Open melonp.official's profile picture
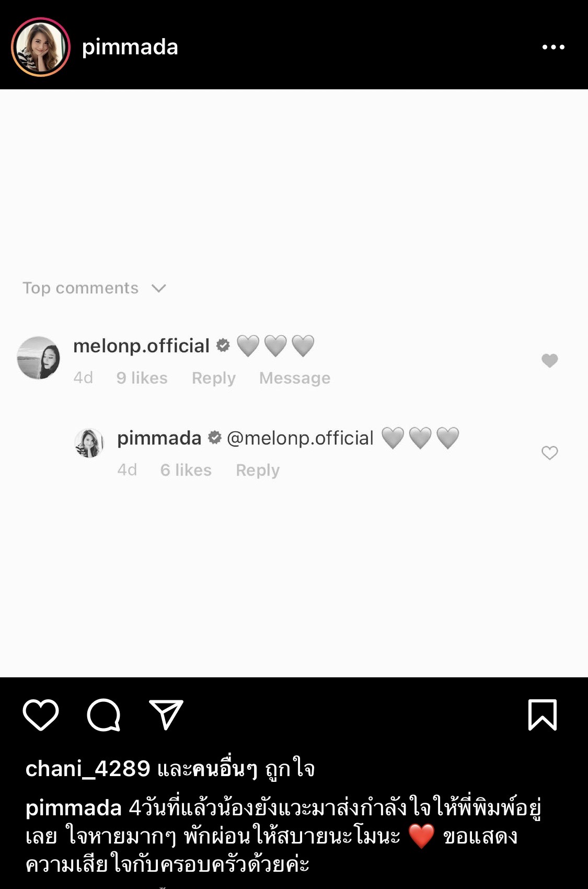Image resolution: width=588 pixels, height=889 pixels. [38, 358]
